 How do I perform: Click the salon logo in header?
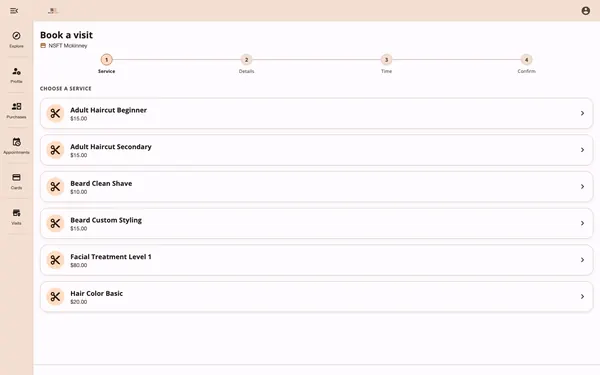[x=53, y=11]
